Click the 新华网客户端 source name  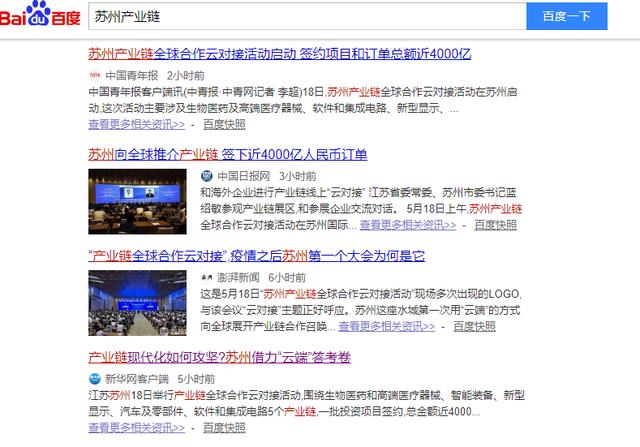point(137,379)
